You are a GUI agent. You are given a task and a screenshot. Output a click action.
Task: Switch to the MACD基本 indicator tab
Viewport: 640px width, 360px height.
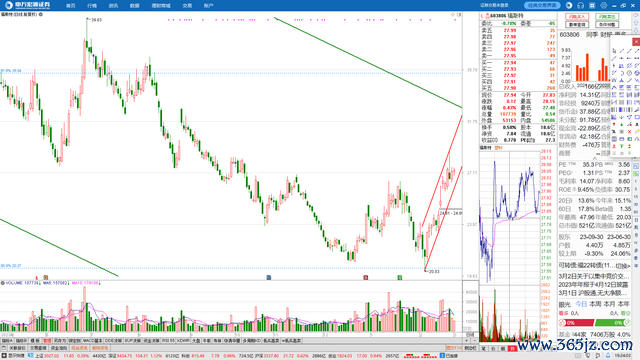93,340
